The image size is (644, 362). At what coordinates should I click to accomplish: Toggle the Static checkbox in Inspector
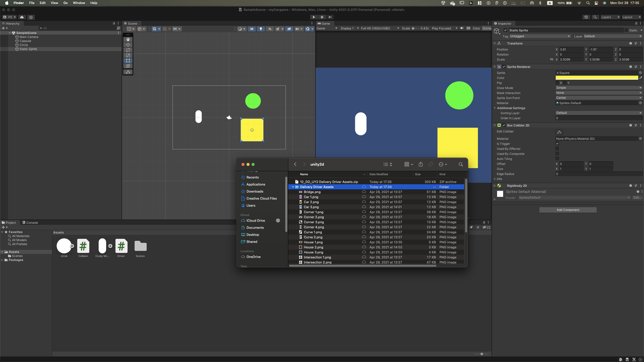[626, 30]
